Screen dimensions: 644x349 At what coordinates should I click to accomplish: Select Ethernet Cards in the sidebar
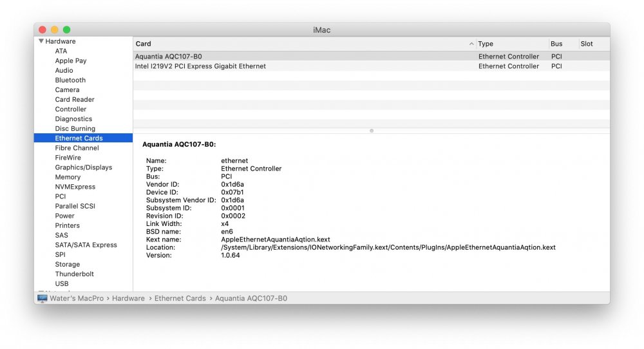coord(83,138)
